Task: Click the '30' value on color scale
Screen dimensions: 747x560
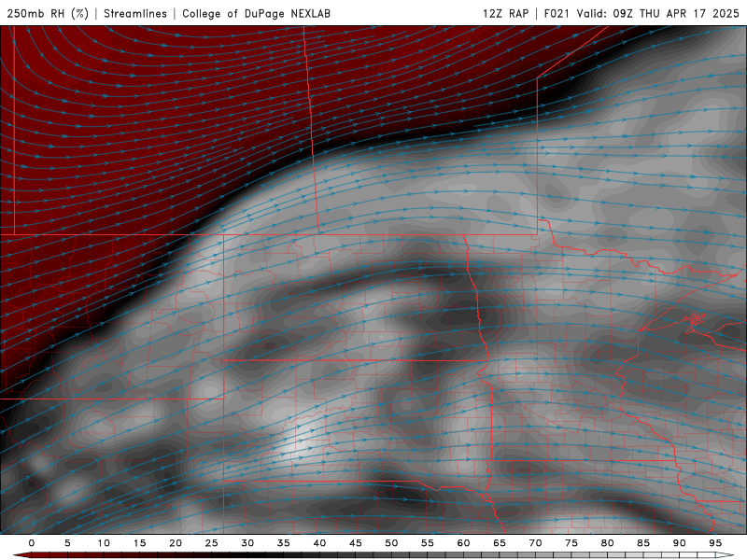Action: pyautogui.click(x=247, y=543)
